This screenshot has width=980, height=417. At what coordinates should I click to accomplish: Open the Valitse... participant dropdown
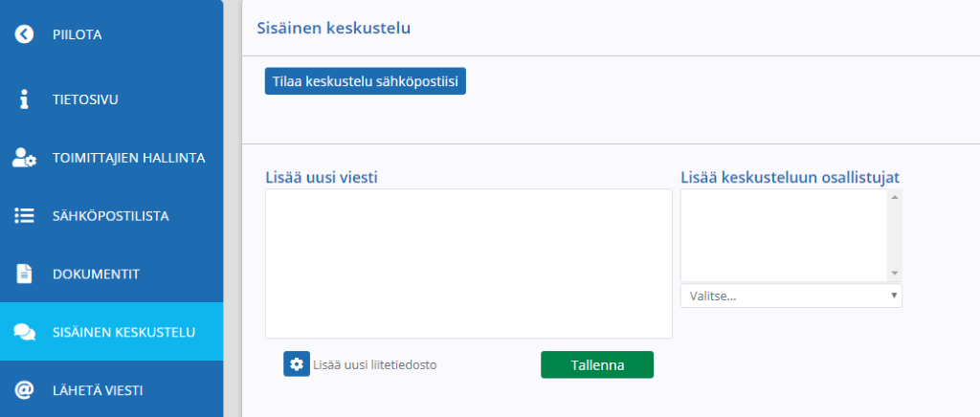coord(791,296)
